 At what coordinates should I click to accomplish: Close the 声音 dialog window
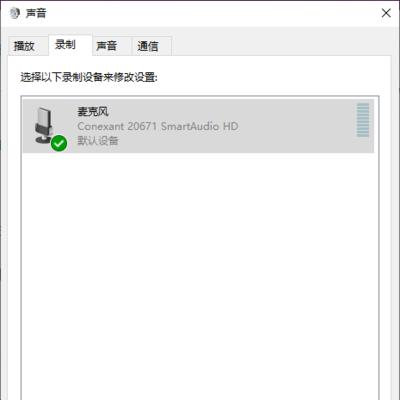(386, 13)
